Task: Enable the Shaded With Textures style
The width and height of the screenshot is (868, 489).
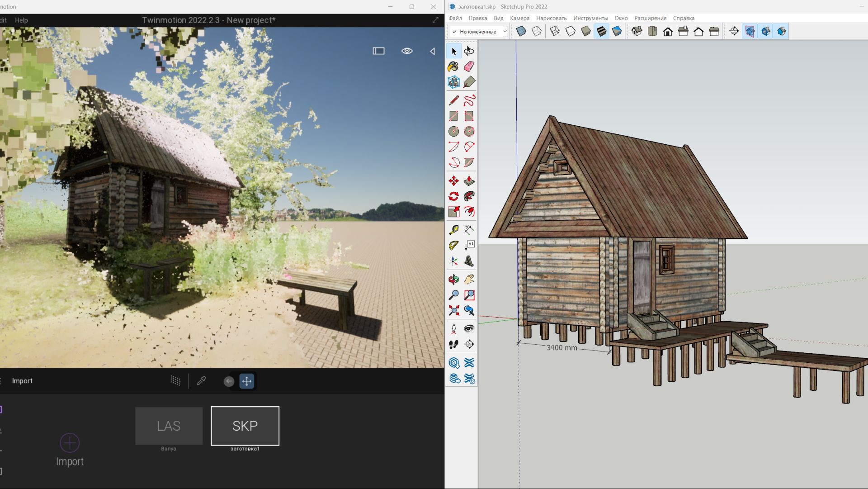Action: (601, 31)
